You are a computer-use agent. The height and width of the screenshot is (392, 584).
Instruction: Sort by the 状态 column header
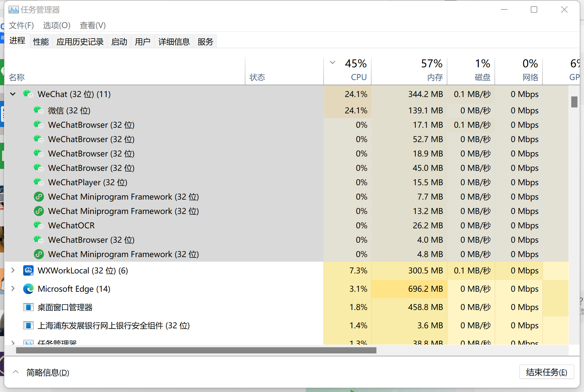284,71
